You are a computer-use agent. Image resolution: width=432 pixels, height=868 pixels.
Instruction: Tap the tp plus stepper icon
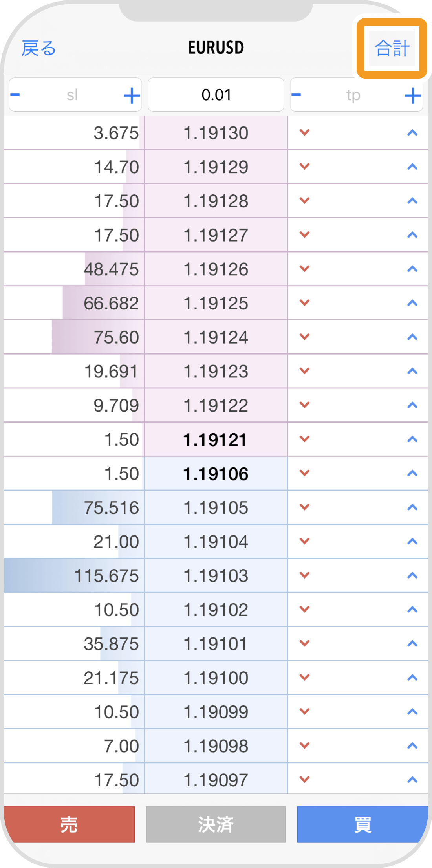tap(412, 95)
